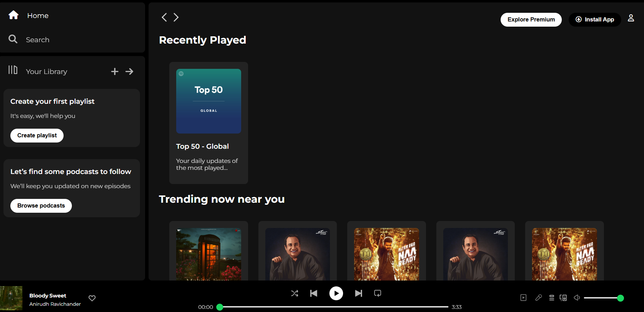Toggle shuffle playback
Image resolution: width=644 pixels, height=312 pixels.
pyautogui.click(x=295, y=293)
